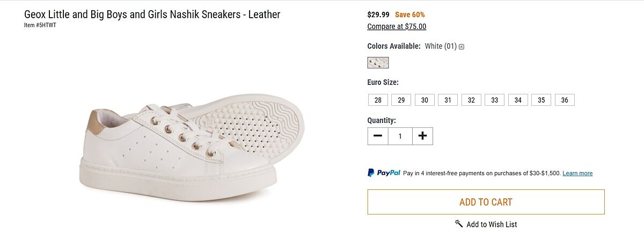Choose Euro size 33
The width and height of the screenshot is (644, 244).
click(x=494, y=100)
